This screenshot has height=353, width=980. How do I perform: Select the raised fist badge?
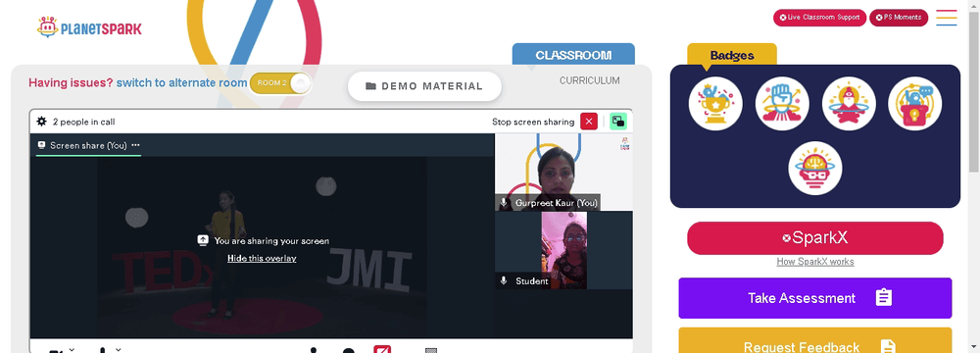782,103
